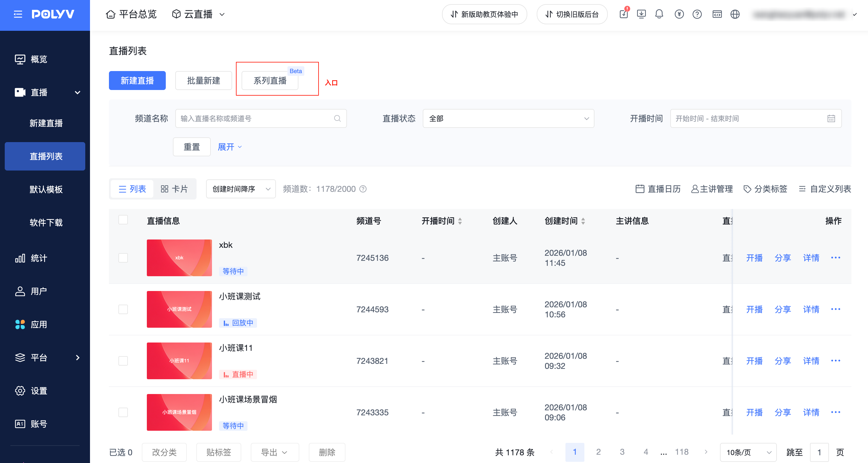868x463 pixels.
Task: Go to 平台总览 home
Action: pos(131,14)
